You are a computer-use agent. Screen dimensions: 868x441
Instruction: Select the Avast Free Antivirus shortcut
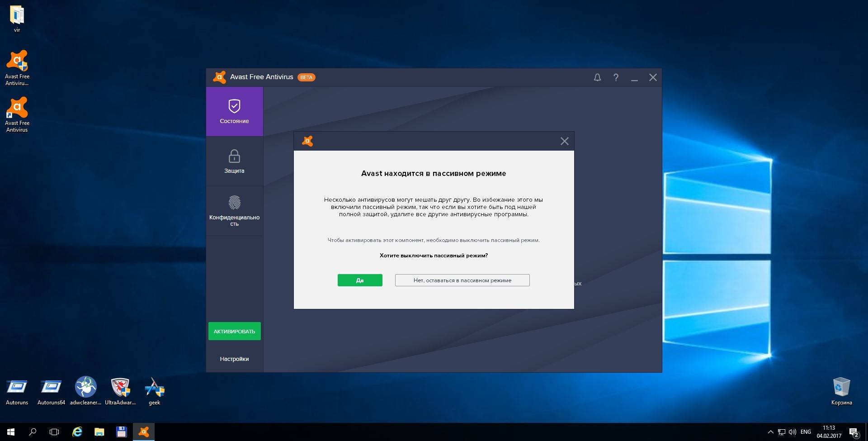pos(17,114)
